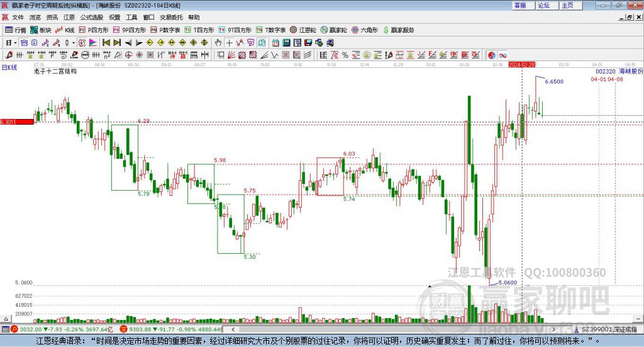Open the 文件 menu
The width and height of the screenshot is (644, 347).
tap(18, 17)
